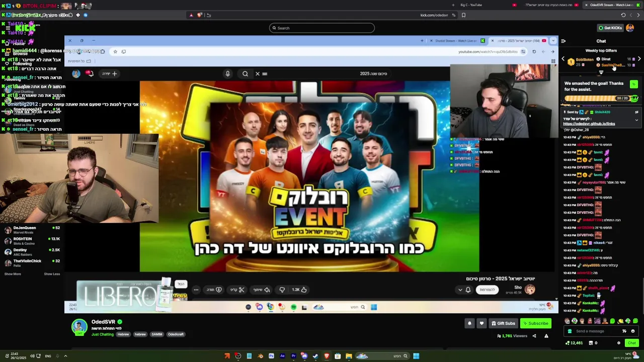This screenshot has height=362, width=644.
Task: Collapse chat with icon left of Chat title
Action: coord(563,41)
